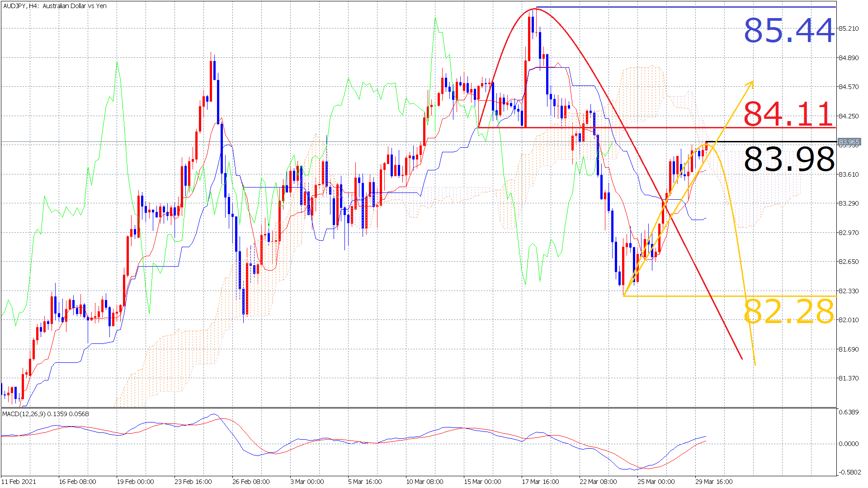Image resolution: width=868 pixels, height=488 pixels.
Task: Click the -0.5802 MACD scale value
Action: point(849,473)
